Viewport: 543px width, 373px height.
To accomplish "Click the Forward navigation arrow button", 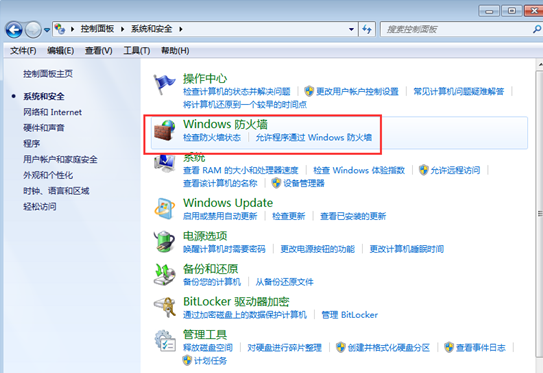I will tap(33, 30).
